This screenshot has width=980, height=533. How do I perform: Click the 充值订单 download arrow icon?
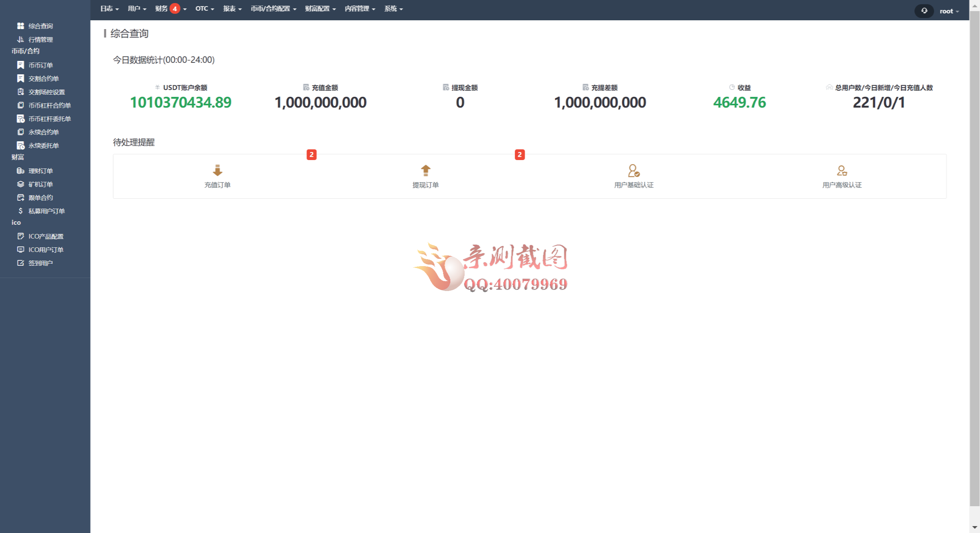[217, 170]
